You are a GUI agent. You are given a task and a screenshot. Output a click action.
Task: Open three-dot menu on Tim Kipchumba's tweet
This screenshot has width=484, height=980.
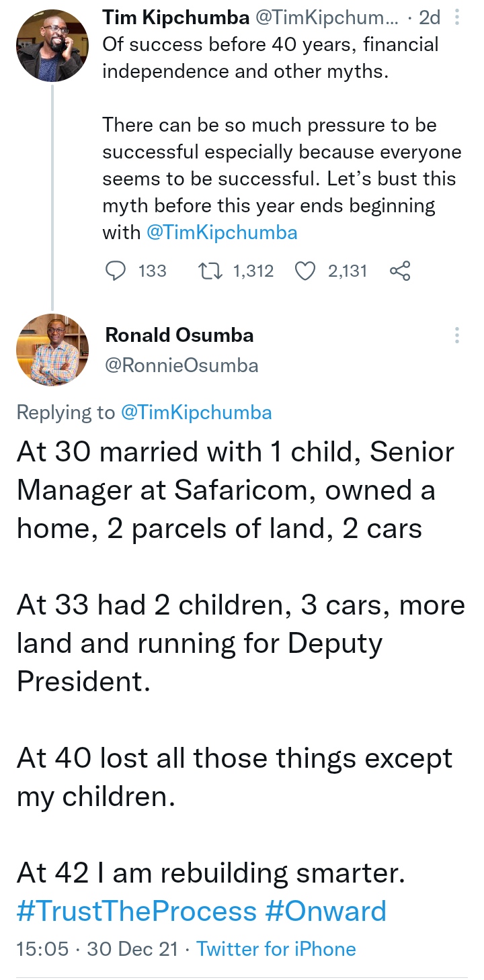click(x=457, y=18)
